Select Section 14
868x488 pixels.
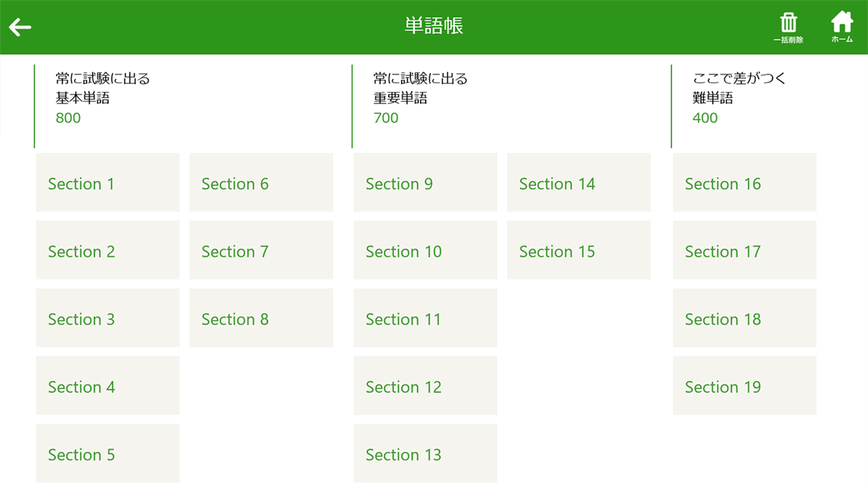tap(579, 183)
